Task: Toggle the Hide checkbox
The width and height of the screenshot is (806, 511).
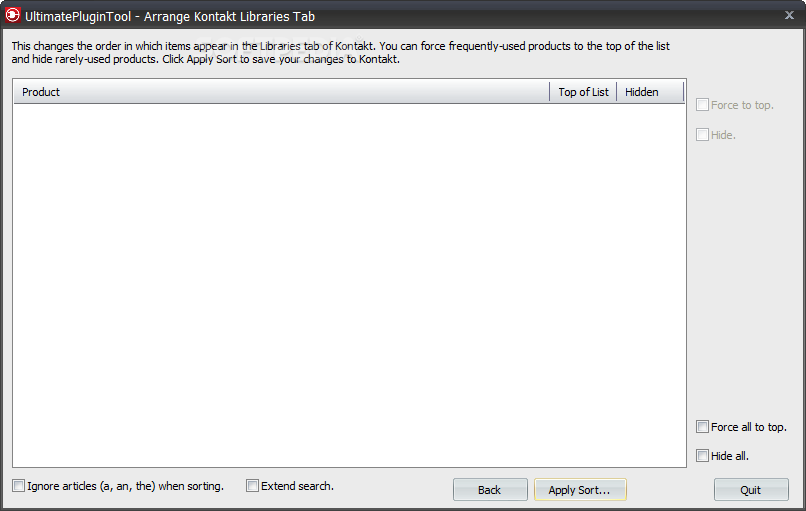Action: pyautogui.click(x=702, y=135)
